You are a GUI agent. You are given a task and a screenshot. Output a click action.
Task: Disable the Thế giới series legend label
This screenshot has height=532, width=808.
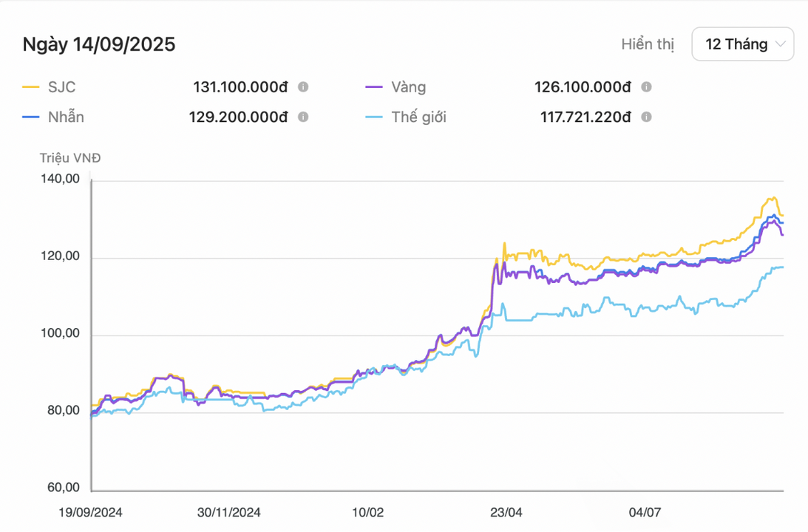[420, 117]
